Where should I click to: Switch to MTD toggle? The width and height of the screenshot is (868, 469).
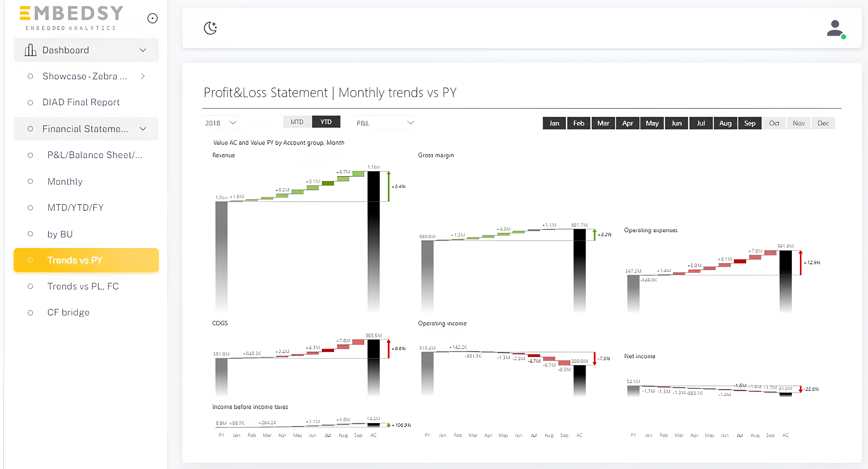pyautogui.click(x=297, y=122)
